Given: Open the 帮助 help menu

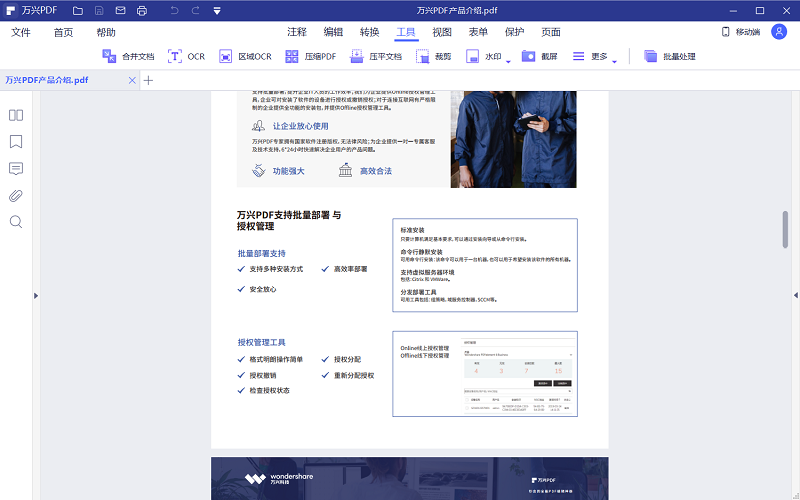Looking at the screenshot, I should coord(106,32).
